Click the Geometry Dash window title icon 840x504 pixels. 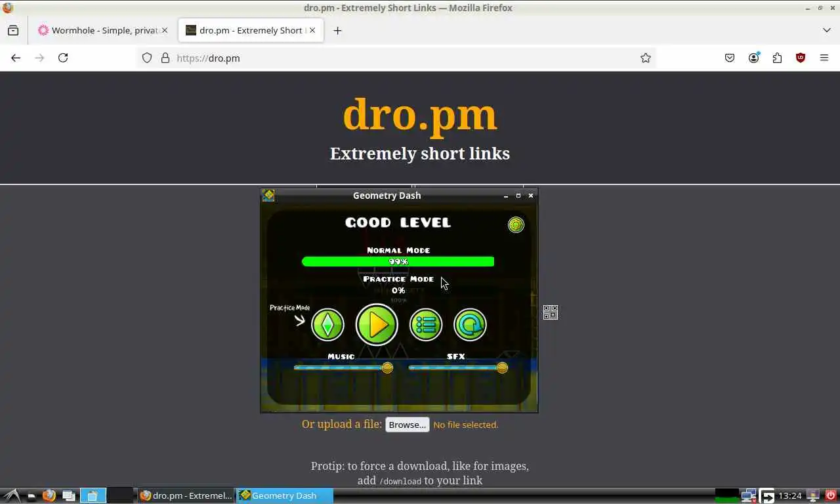pos(268,195)
